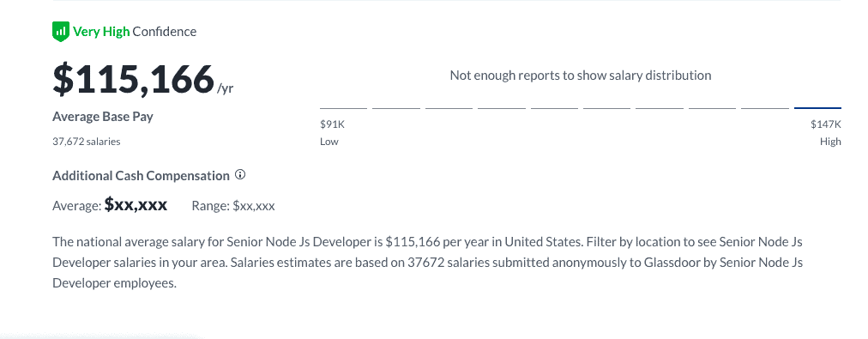Image resolution: width=868 pixels, height=339 pixels.
Task: Click the $147K high salary label
Action: coord(826,124)
